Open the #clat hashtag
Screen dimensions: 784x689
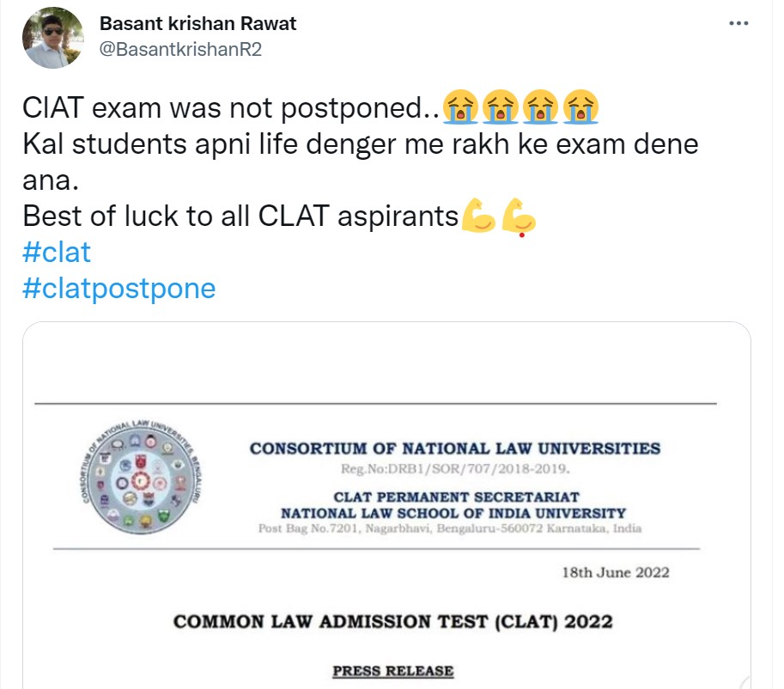56,252
